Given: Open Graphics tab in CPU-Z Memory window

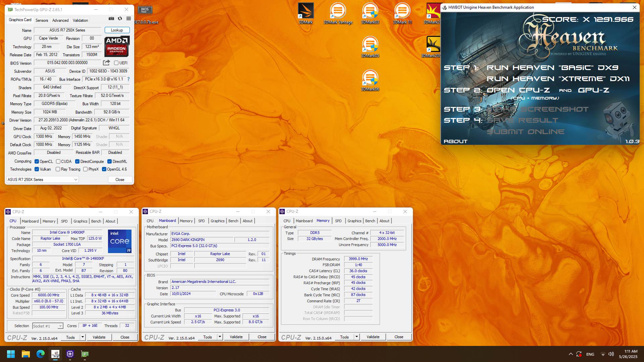Looking at the screenshot, I should point(355,221).
